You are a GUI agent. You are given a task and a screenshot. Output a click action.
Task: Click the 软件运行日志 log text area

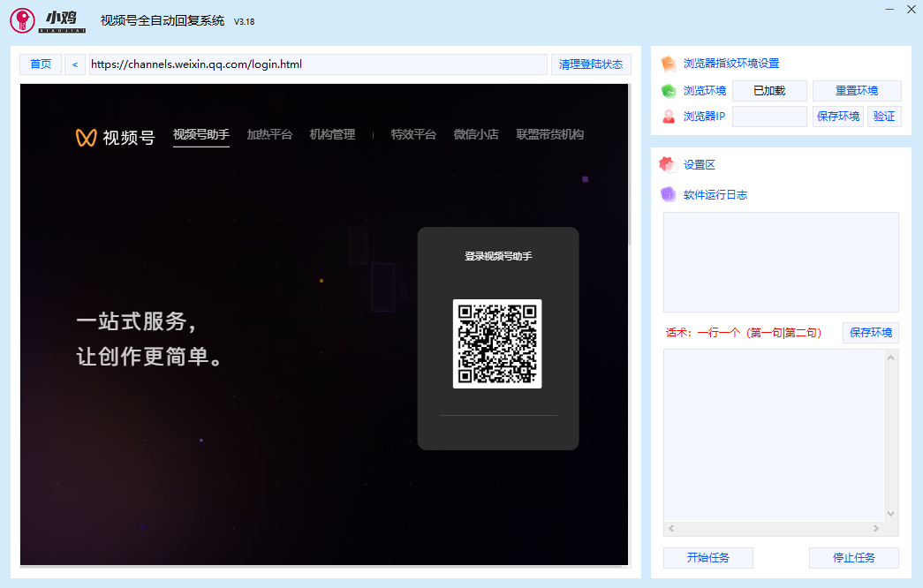click(x=781, y=262)
